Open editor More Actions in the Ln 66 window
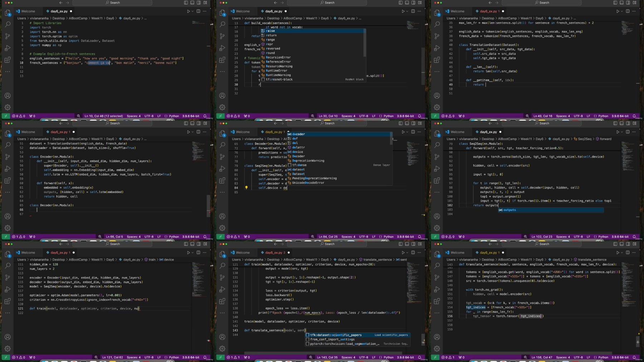This screenshot has height=362, width=644. (x=205, y=132)
